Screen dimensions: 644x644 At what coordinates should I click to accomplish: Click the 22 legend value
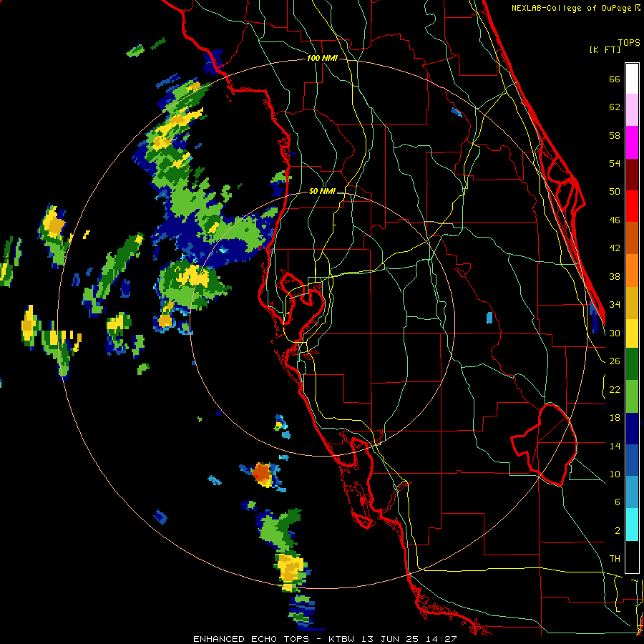click(615, 389)
